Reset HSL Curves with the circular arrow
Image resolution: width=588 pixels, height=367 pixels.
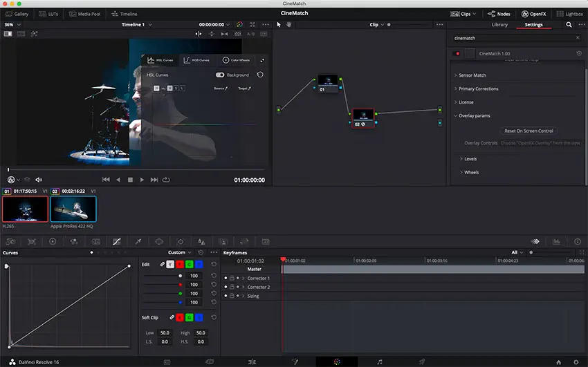point(260,75)
